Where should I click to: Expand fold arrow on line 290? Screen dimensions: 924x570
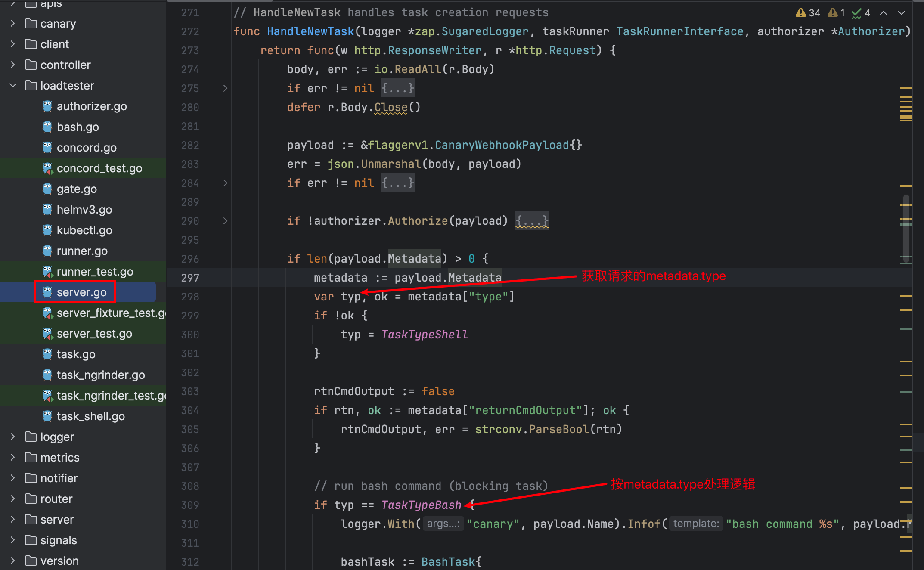click(x=225, y=221)
